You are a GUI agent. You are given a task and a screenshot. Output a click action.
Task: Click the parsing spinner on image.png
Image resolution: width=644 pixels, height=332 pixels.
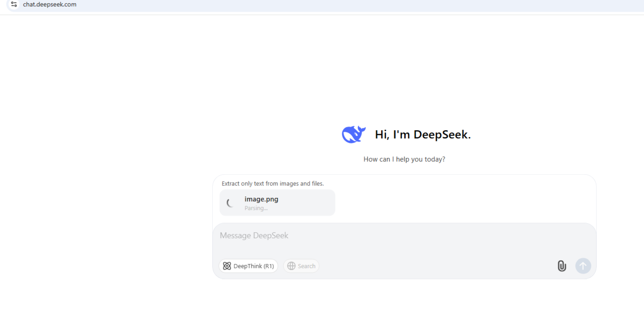pyautogui.click(x=231, y=203)
